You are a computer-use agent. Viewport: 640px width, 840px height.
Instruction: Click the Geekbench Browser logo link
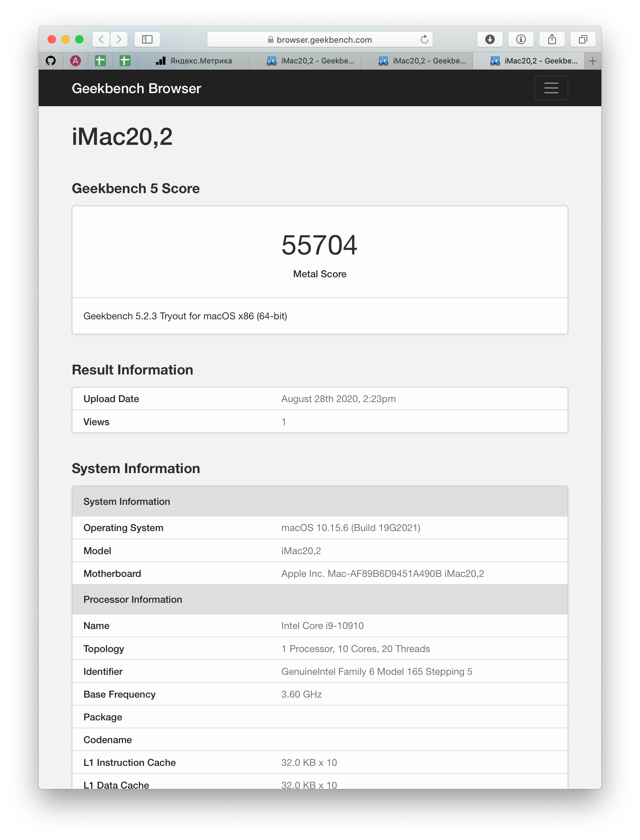(137, 88)
